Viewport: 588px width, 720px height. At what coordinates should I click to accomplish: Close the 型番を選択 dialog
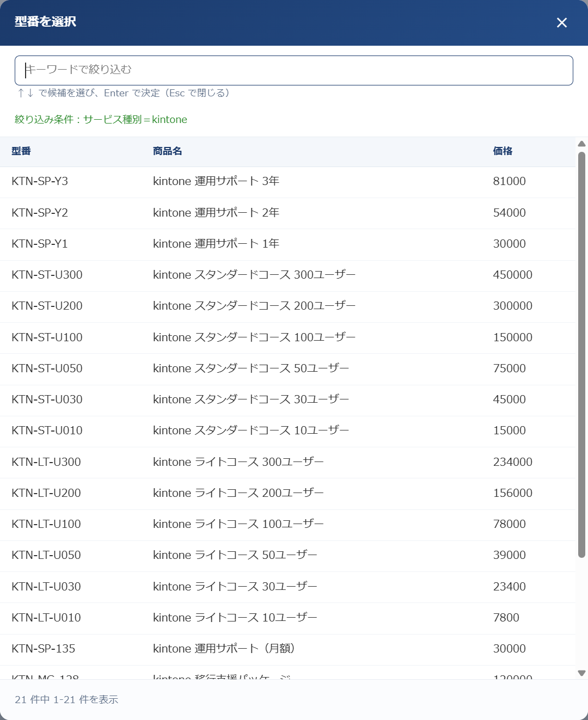click(x=562, y=22)
